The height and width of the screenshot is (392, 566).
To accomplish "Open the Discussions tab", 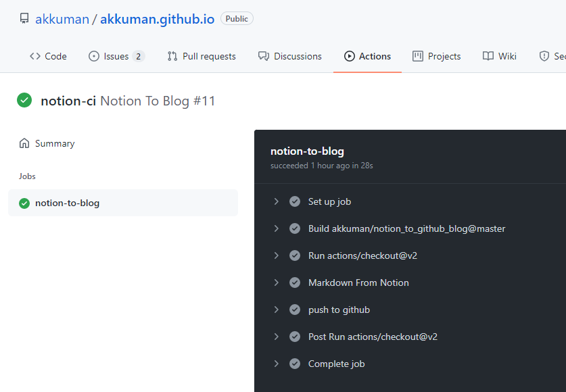I will coord(290,56).
